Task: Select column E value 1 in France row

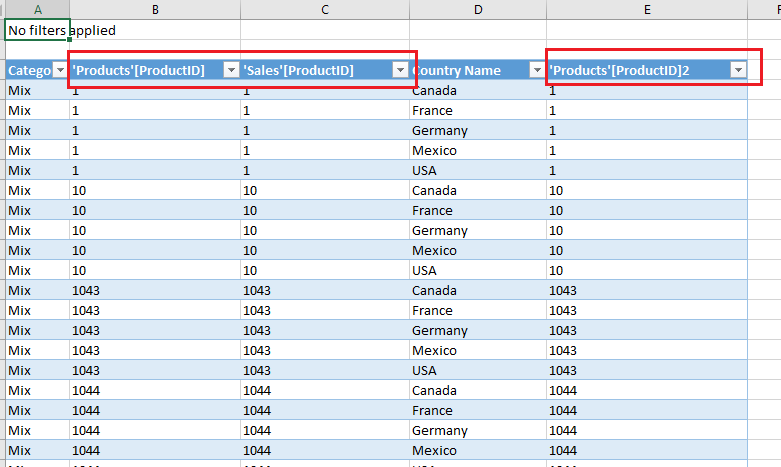Action: [647, 110]
